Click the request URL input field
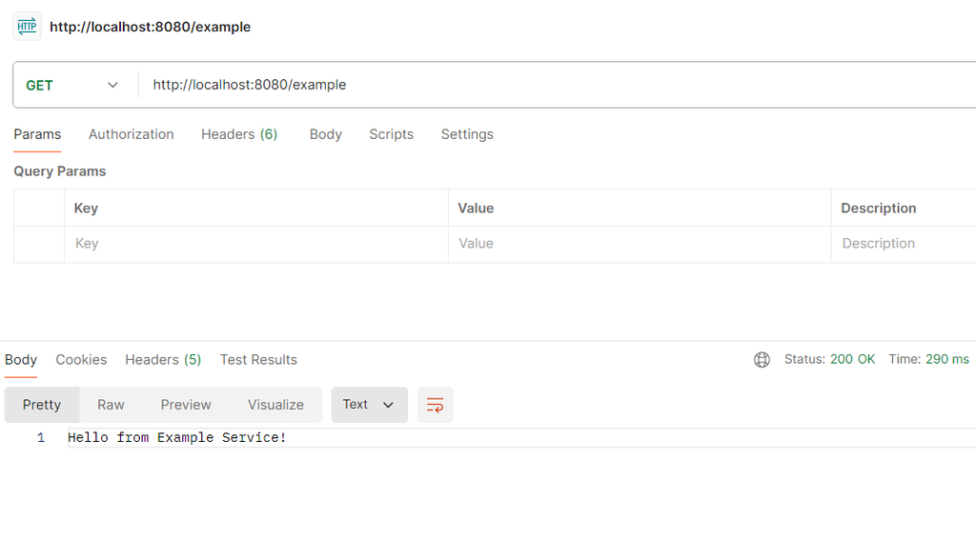The height and width of the screenshot is (560, 976). coord(553,85)
